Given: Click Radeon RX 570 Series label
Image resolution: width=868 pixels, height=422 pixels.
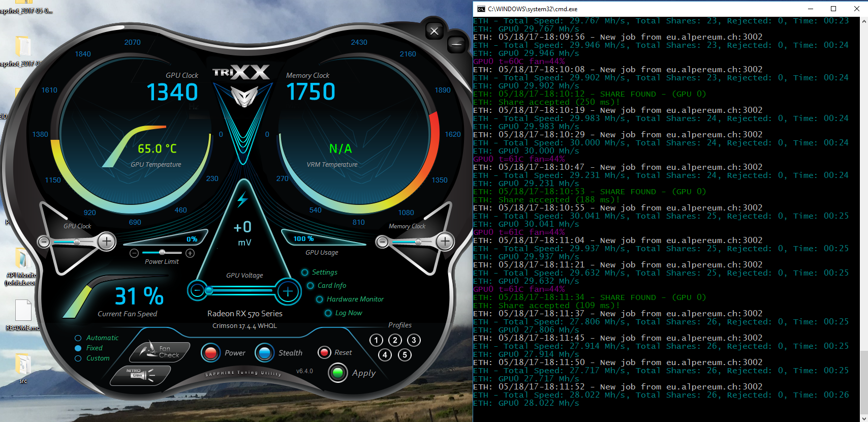Looking at the screenshot, I should pyautogui.click(x=245, y=314).
